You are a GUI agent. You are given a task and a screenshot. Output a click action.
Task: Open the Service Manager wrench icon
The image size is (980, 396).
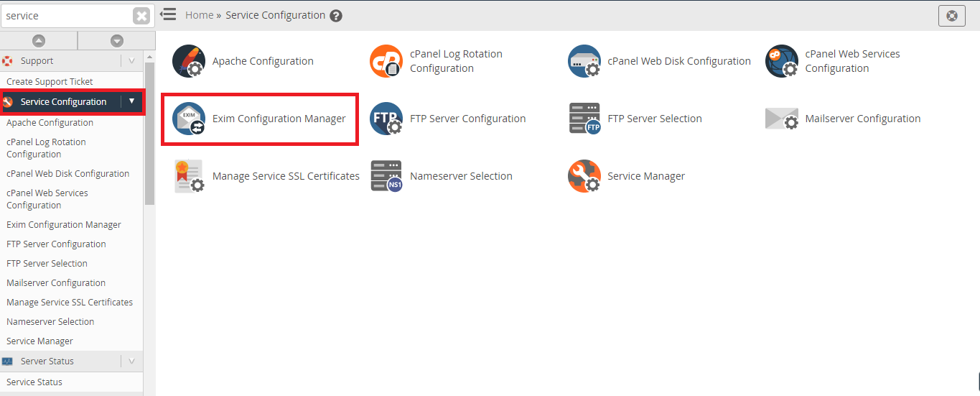click(x=584, y=176)
